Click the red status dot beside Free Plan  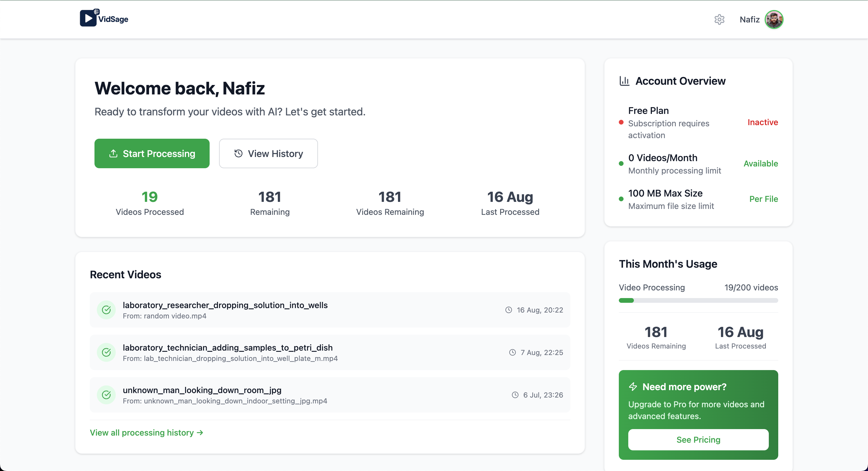[621, 122]
